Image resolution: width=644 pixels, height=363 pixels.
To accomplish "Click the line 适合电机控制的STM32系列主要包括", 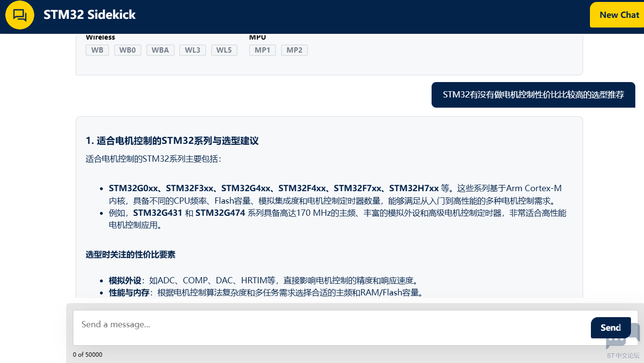I will [154, 158].
